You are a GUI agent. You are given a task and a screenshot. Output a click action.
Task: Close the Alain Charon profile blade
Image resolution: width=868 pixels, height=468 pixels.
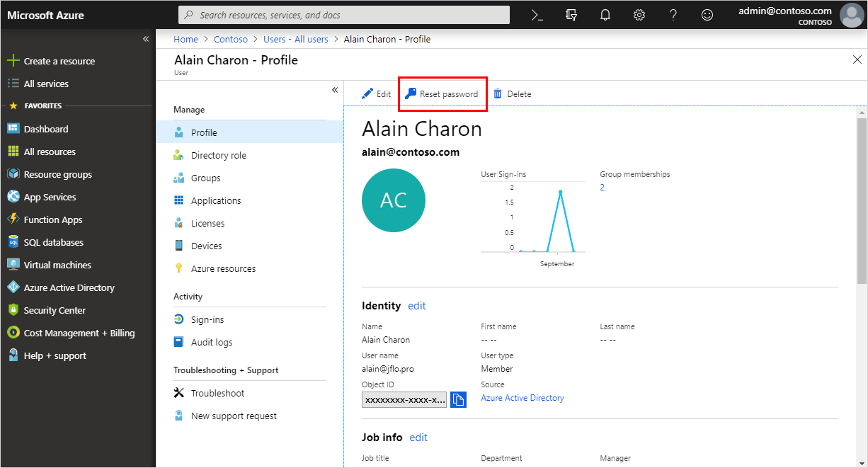[857, 60]
